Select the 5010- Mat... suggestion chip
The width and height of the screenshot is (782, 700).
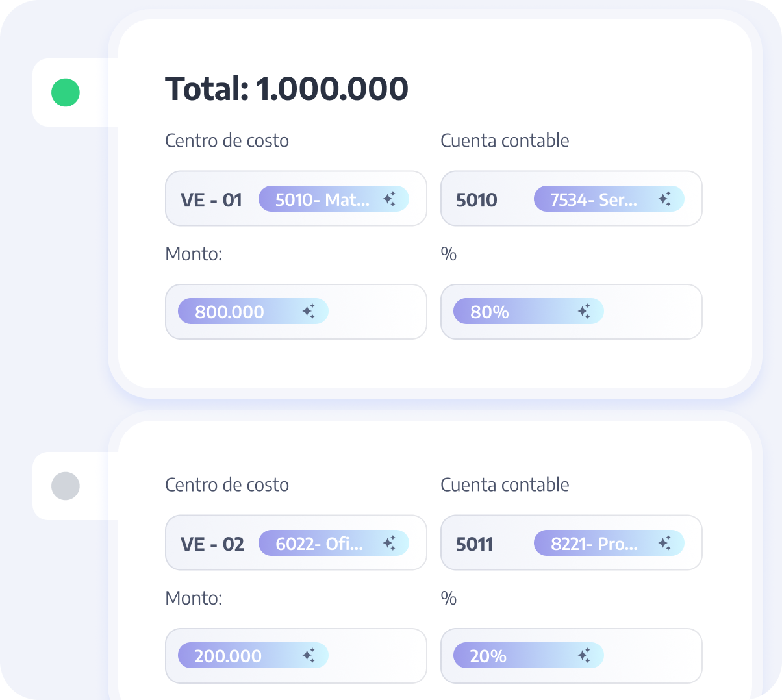(322, 199)
